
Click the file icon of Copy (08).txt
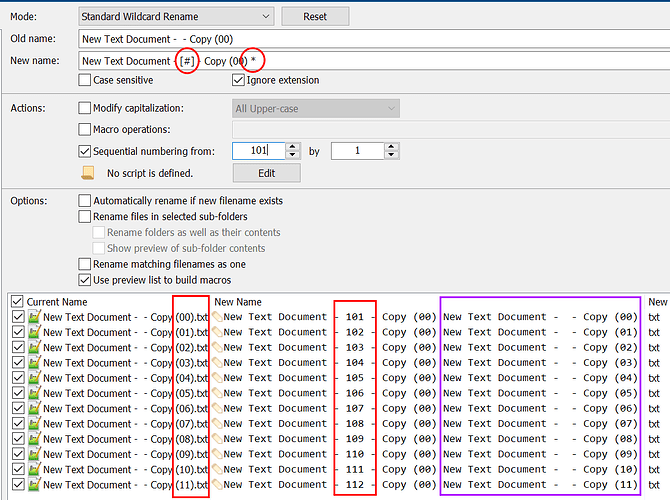[34, 439]
